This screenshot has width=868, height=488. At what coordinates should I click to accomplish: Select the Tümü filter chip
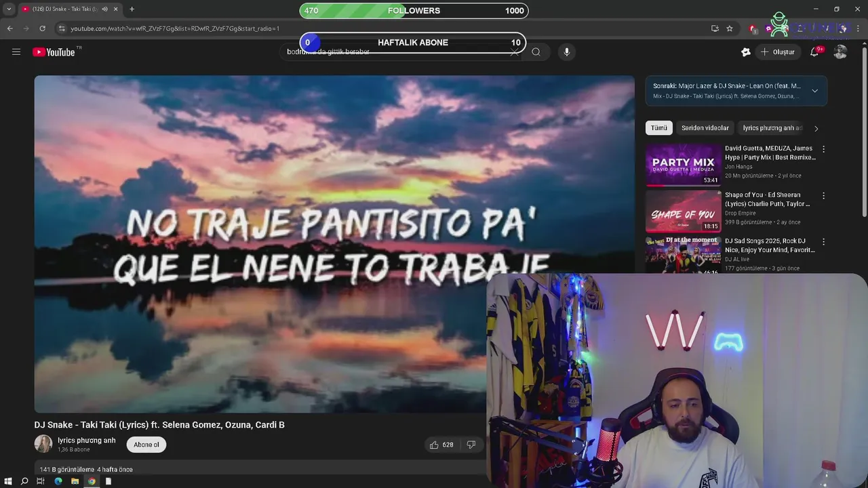point(659,128)
